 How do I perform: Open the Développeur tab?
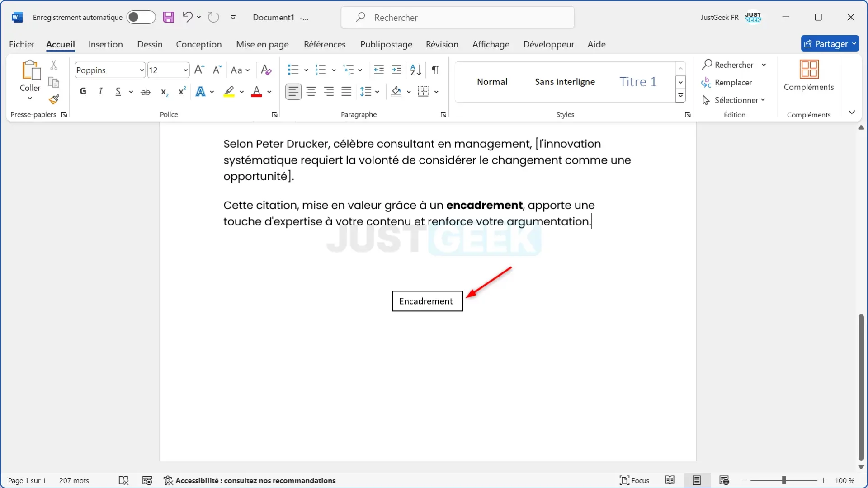[x=548, y=44]
